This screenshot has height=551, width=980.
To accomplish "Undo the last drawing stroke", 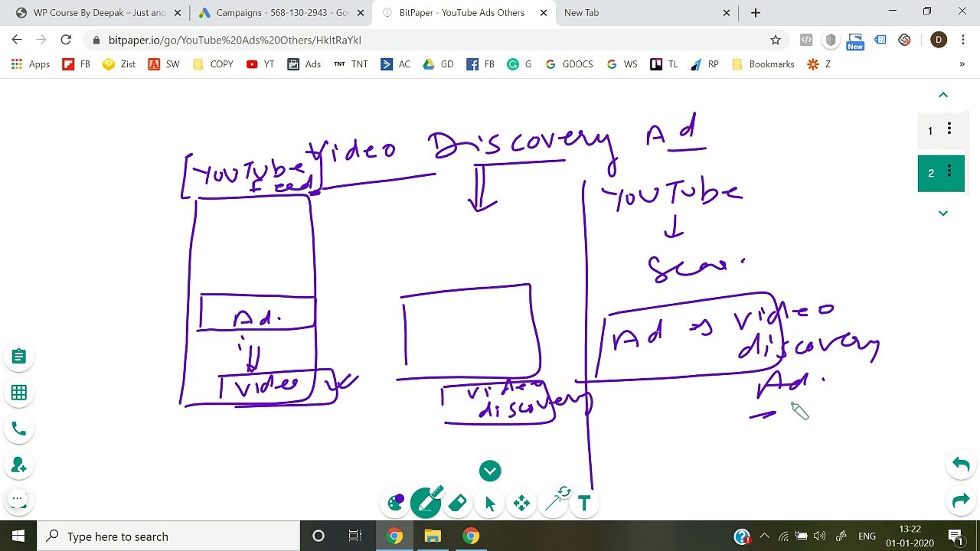I will [961, 465].
